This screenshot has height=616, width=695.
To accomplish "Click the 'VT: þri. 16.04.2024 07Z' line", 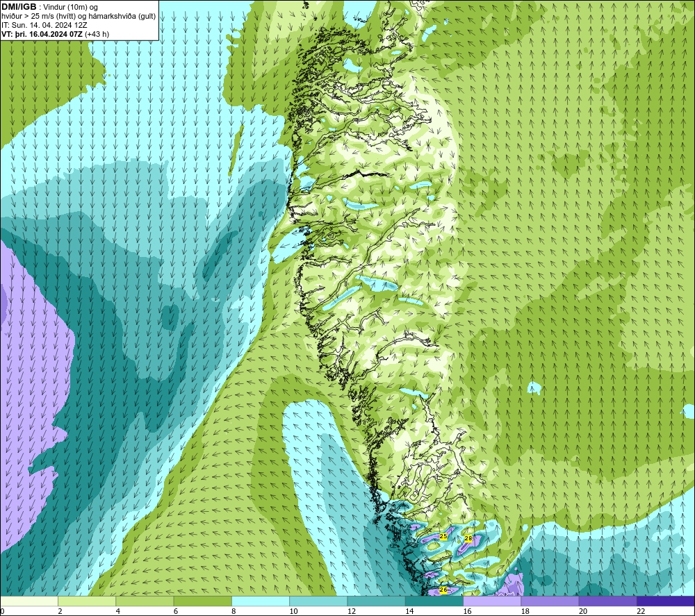I will (42, 34).
